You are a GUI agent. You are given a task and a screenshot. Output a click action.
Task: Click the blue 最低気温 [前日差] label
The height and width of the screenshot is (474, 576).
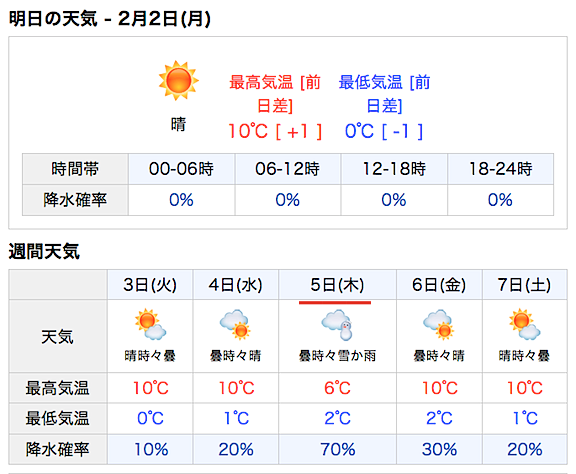(x=384, y=94)
